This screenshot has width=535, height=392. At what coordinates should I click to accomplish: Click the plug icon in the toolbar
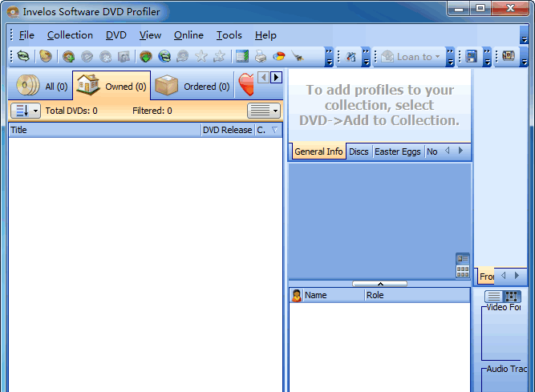pos(298,57)
